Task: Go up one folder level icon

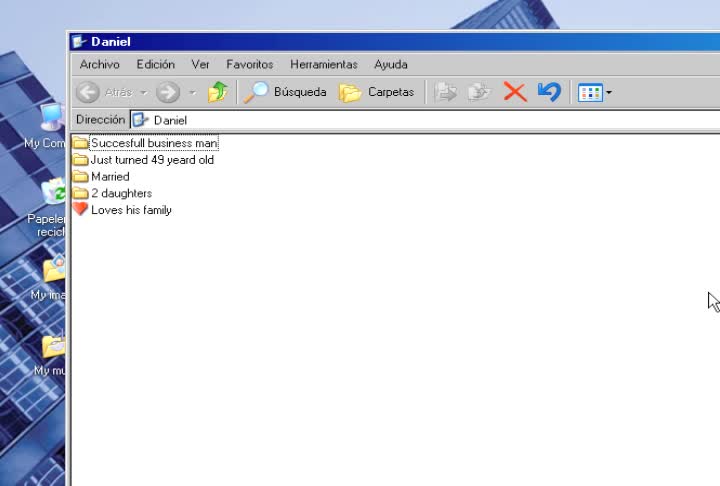Action: tap(218, 92)
